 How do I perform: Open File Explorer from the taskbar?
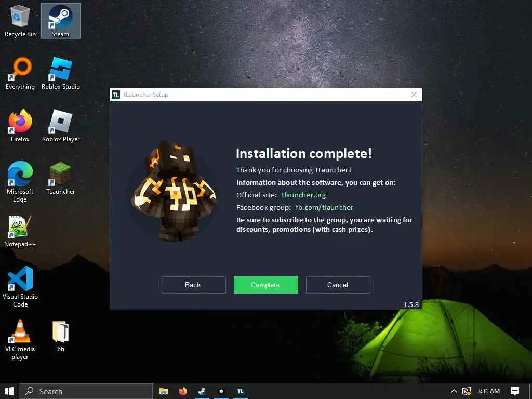tap(164, 391)
